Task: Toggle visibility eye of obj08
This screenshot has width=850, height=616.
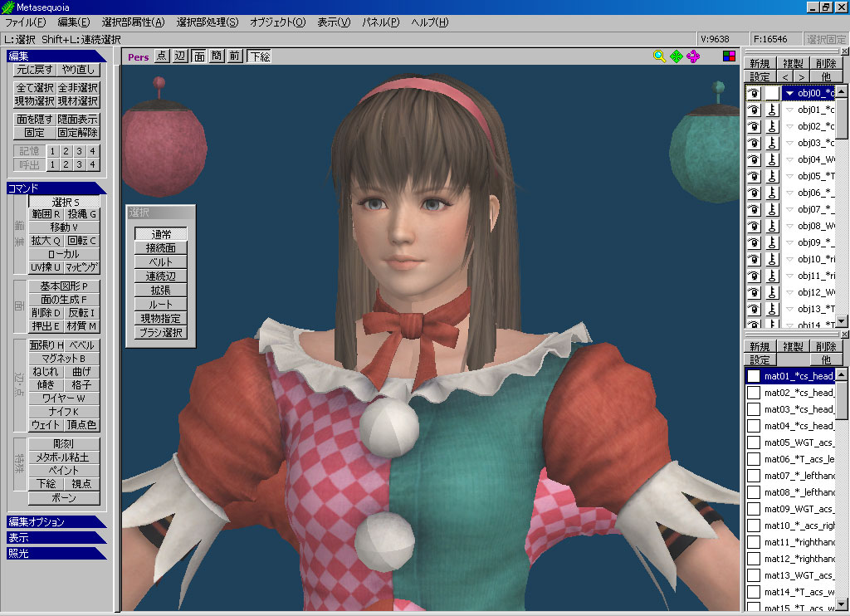Action: 754,226
